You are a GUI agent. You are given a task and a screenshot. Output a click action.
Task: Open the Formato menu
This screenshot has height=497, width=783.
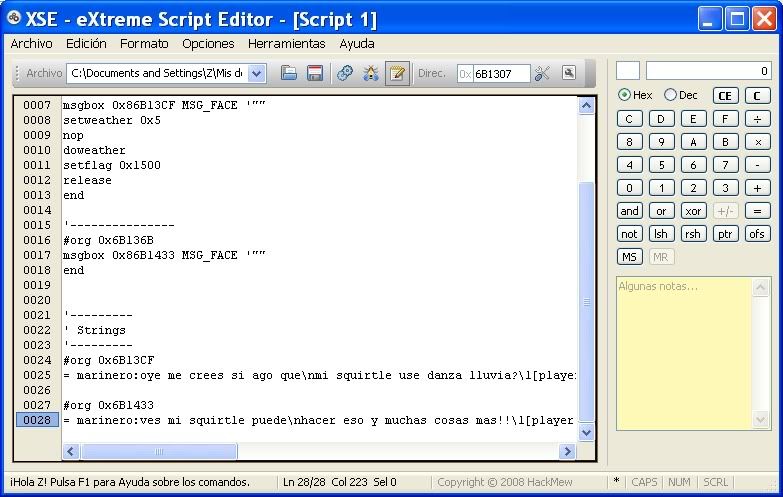coord(144,44)
